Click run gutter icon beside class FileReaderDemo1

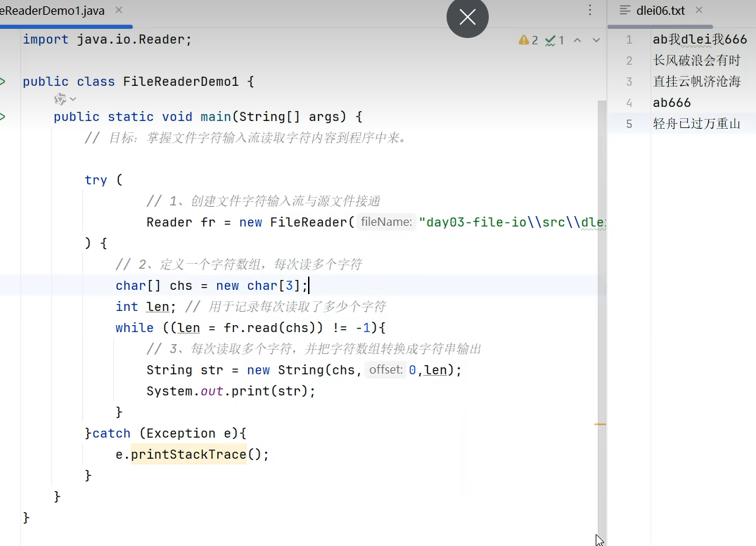tap(2, 82)
